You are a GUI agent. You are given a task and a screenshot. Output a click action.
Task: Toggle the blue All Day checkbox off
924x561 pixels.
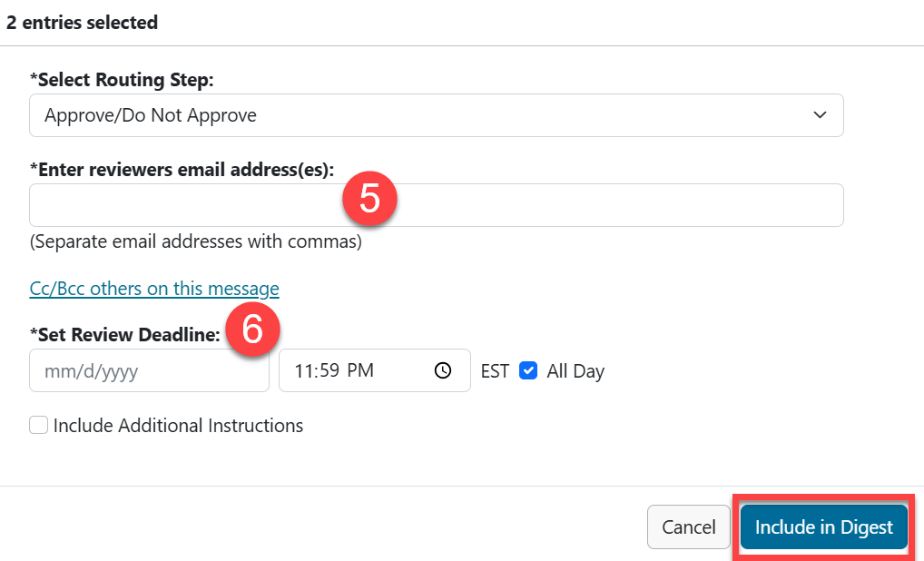528,370
